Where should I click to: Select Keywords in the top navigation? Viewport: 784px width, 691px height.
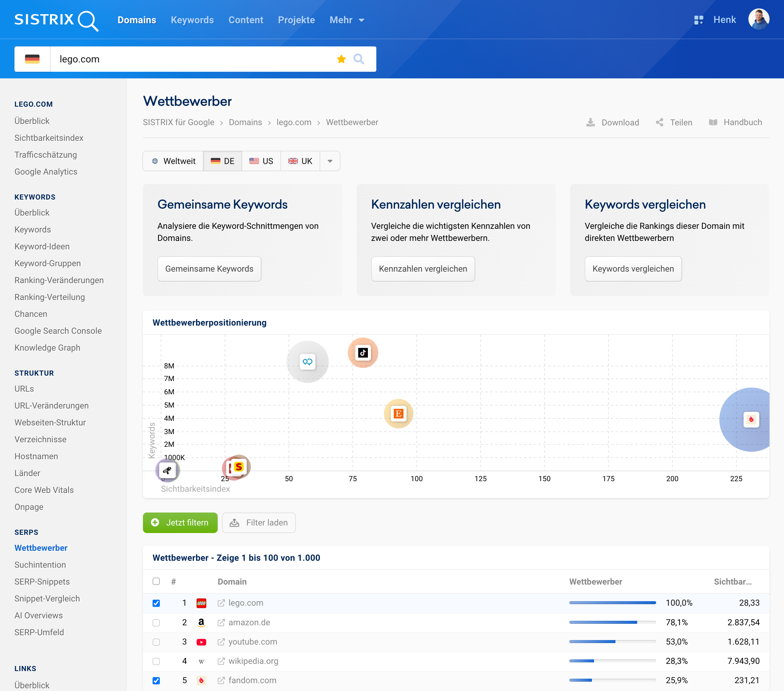click(192, 20)
